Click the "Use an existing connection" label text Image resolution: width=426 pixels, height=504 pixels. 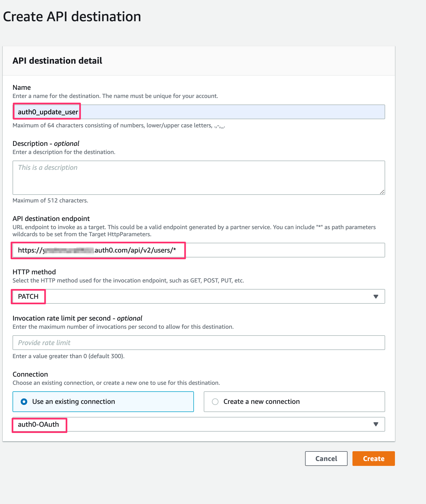[73, 401]
